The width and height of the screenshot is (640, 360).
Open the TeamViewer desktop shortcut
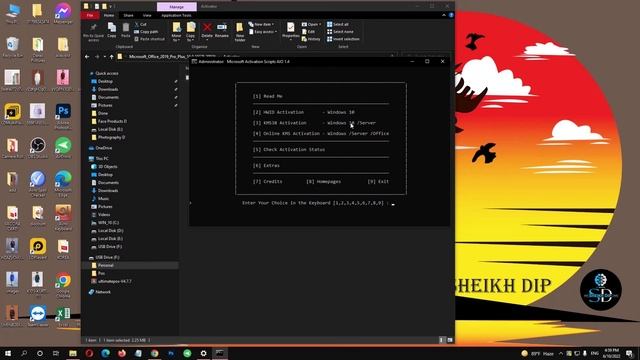[x=38, y=316]
